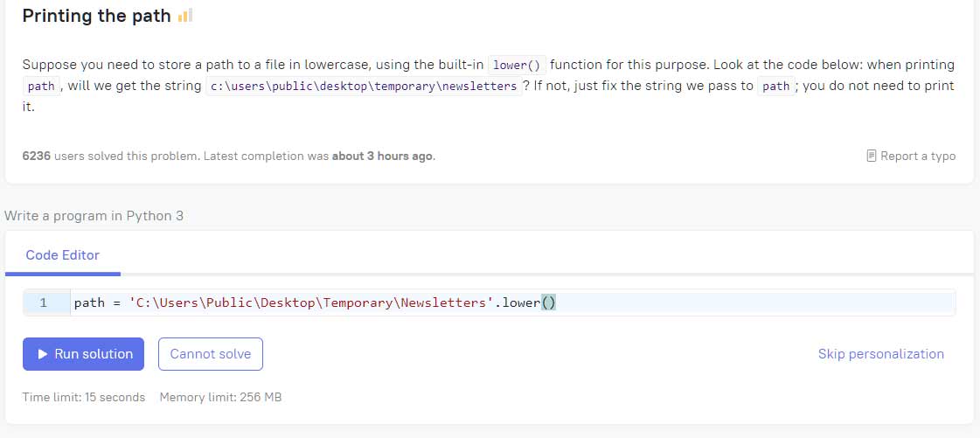Click the .lower() call in code
This screenshot has width=980, height=438.
[x=525, y=303]
